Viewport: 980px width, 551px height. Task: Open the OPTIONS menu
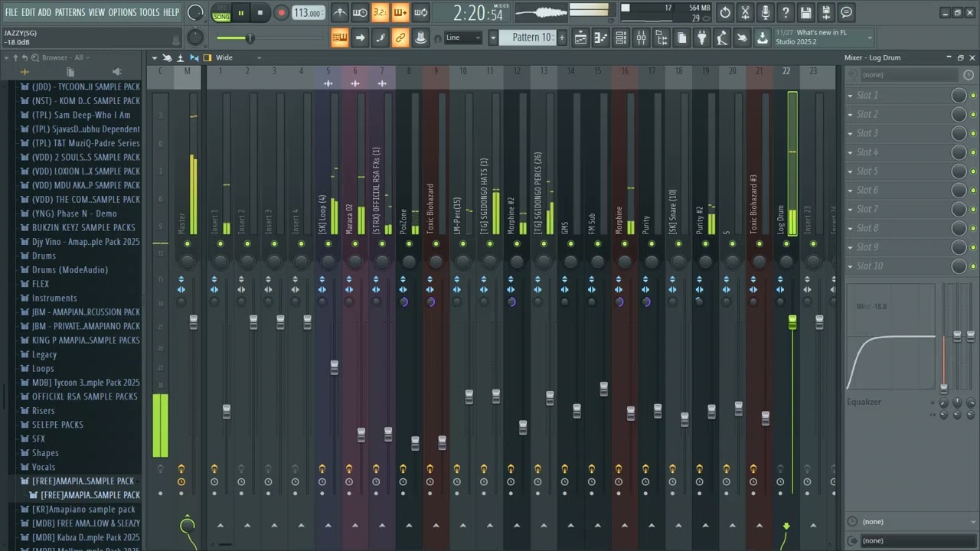coord(122,12)
